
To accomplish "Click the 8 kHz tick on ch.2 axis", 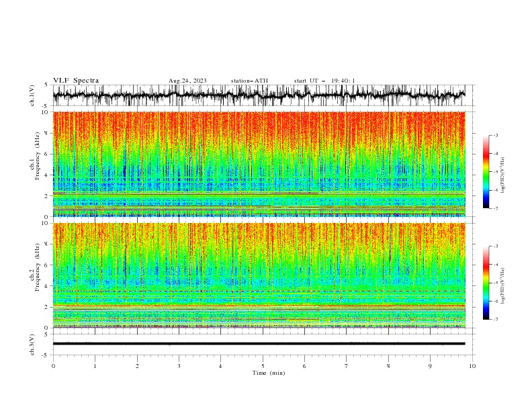I will click(x=47, y=244).
